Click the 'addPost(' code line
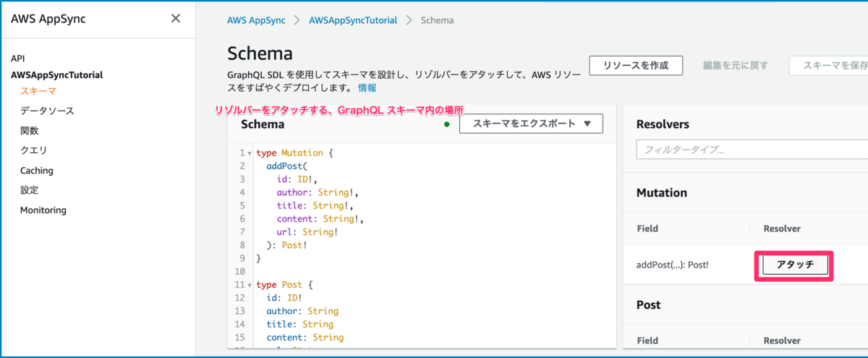 286,166
